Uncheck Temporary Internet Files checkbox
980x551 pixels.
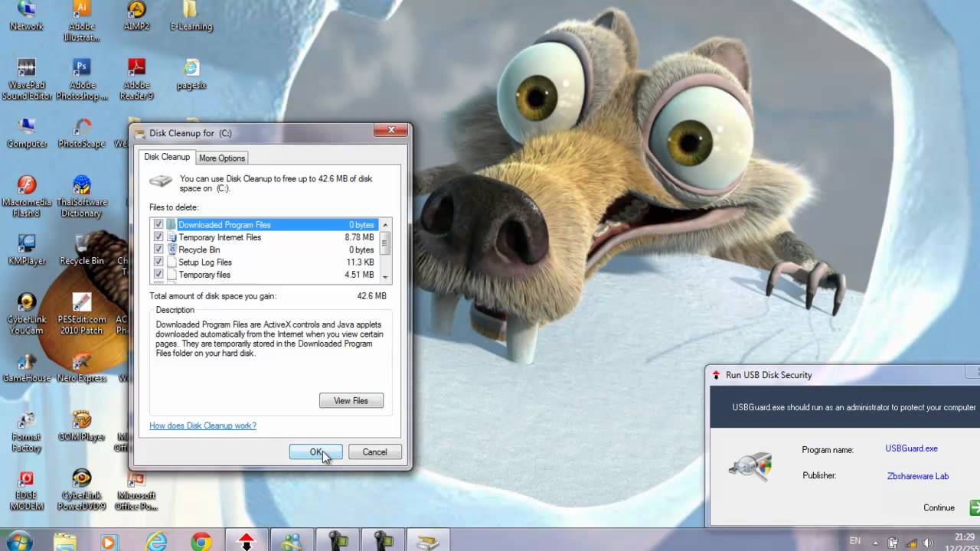158,237
